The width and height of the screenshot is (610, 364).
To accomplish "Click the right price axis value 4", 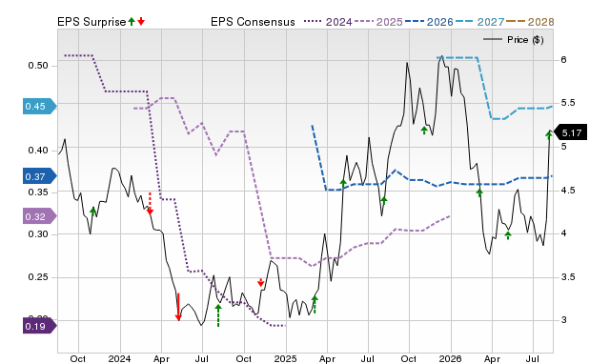I will click(563, 233).
